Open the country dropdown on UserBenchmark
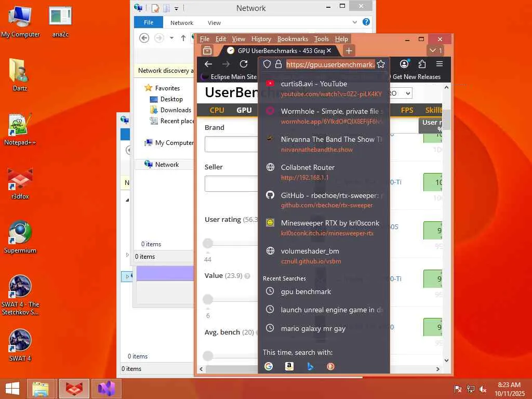Image resolution: width=532 pixels, height=399 pixels. 401,94
